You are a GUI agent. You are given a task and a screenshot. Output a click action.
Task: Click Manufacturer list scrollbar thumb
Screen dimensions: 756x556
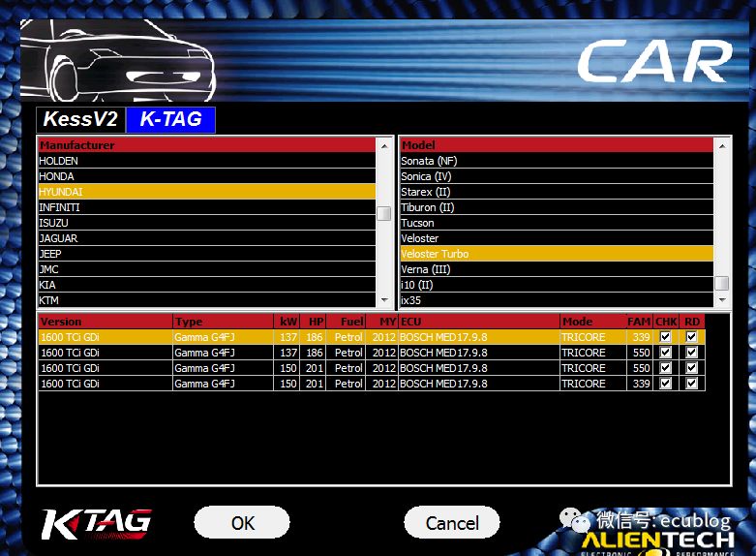coord(384,213)
